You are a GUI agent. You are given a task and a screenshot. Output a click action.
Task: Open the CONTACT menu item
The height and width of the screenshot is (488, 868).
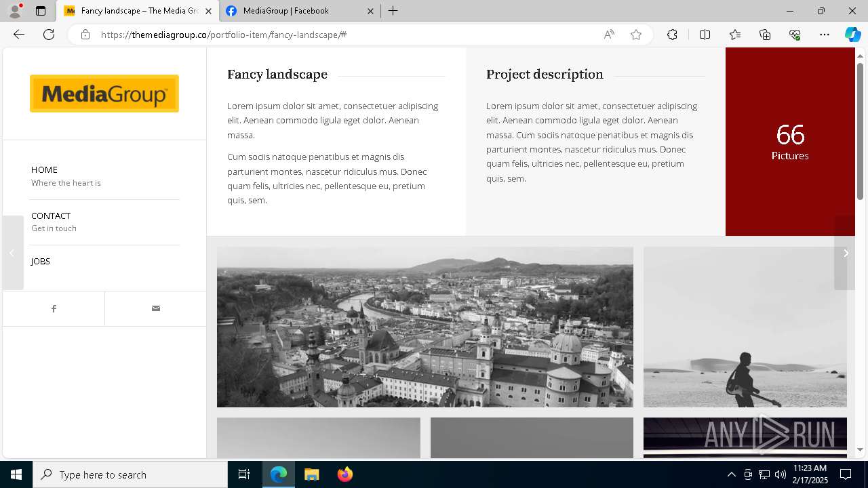tap(51, 216)
